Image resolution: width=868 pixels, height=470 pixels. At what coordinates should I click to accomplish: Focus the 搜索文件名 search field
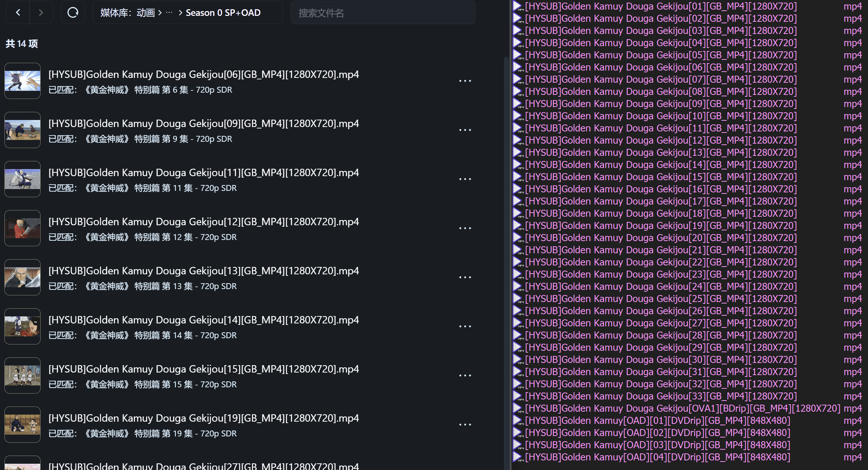tap(383, 13)
